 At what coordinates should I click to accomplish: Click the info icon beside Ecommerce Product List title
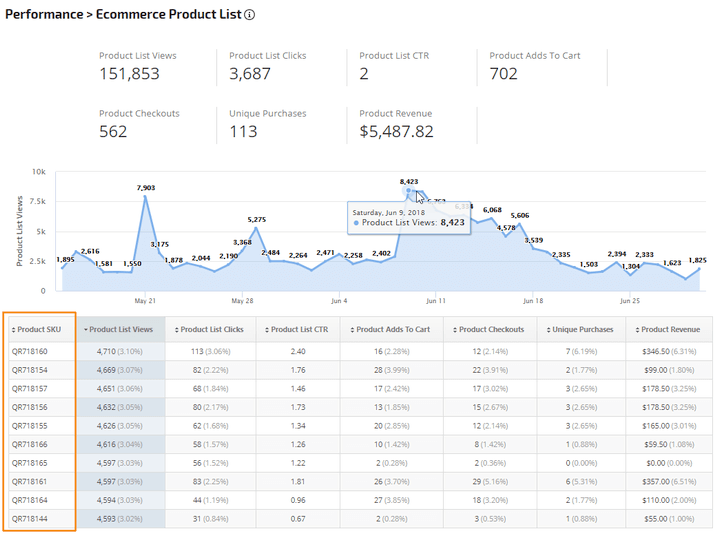coord(250,15)
